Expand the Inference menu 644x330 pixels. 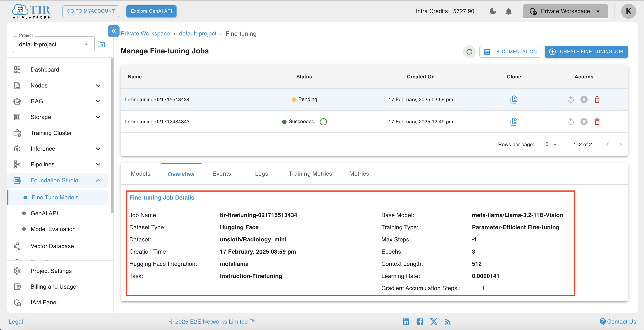click(57, 149)
